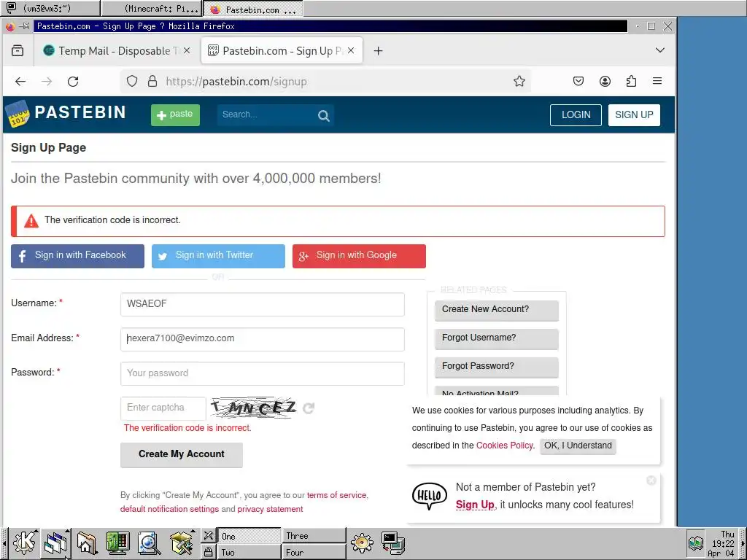Click Create My Account button
747x560 pixels.
point(182,455)
